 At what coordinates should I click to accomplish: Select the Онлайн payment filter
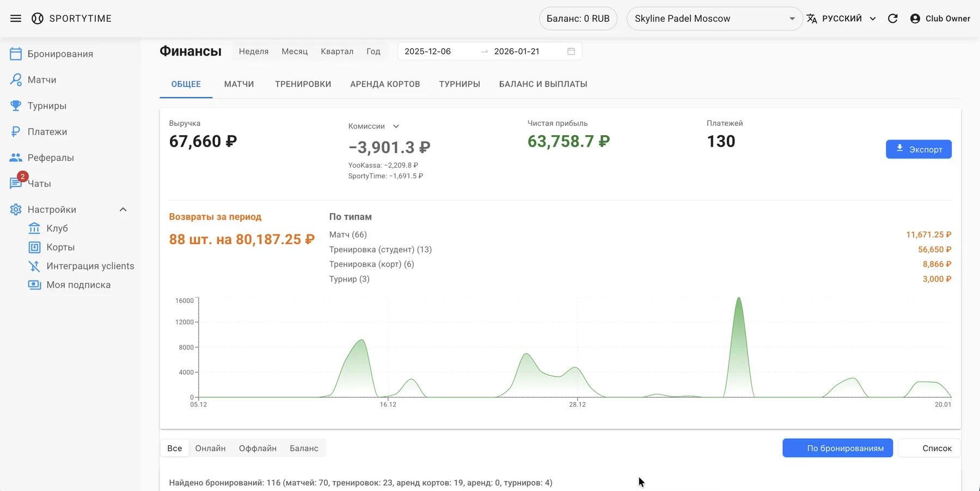click(x=210, y=448)
